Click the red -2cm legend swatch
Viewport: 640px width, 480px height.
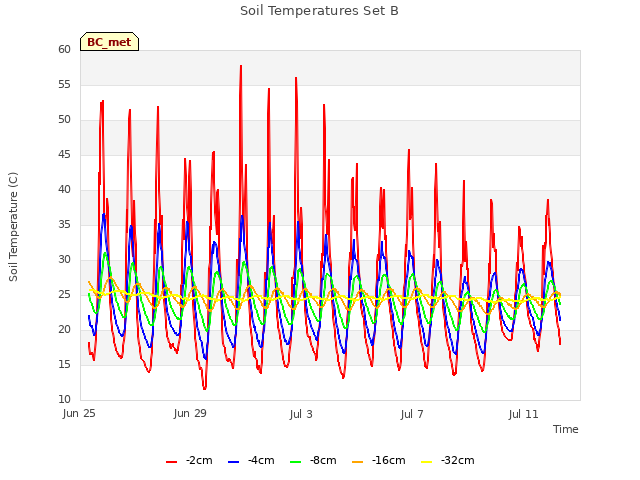click(171, 462)
